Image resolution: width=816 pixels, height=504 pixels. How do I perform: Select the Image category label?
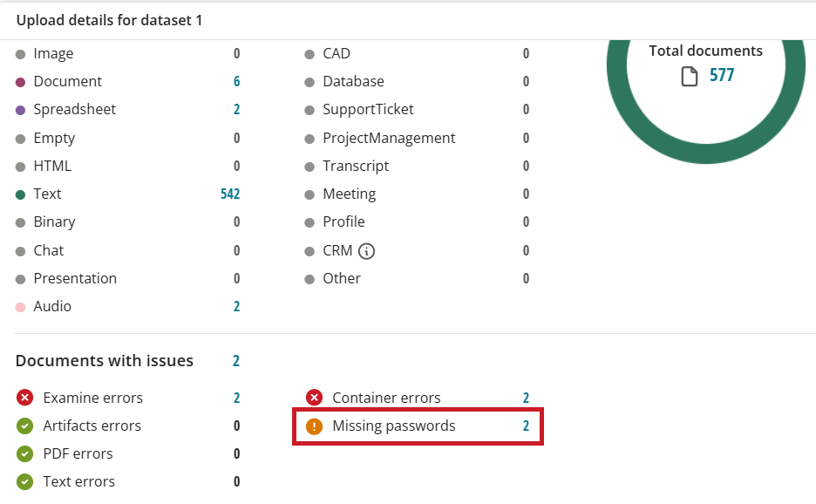(53, 54)
